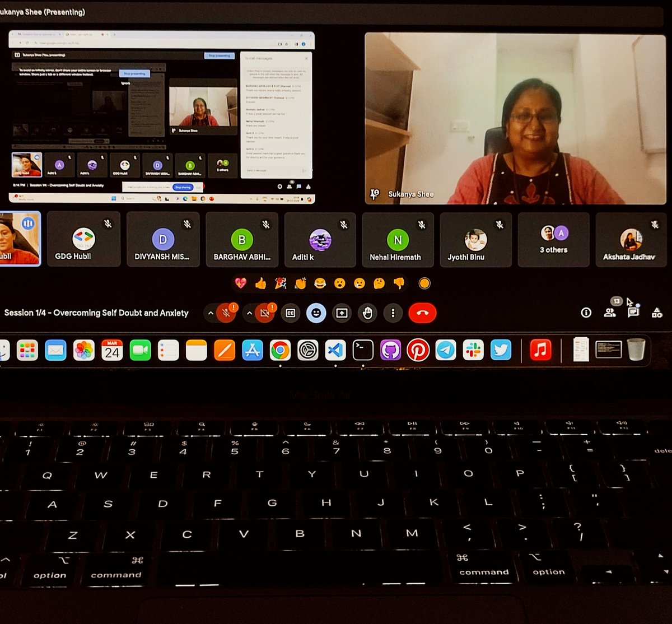Send the party popper reaction
Image resolution: width=672 pixels, height=624 pixels.
pos(281,283)
